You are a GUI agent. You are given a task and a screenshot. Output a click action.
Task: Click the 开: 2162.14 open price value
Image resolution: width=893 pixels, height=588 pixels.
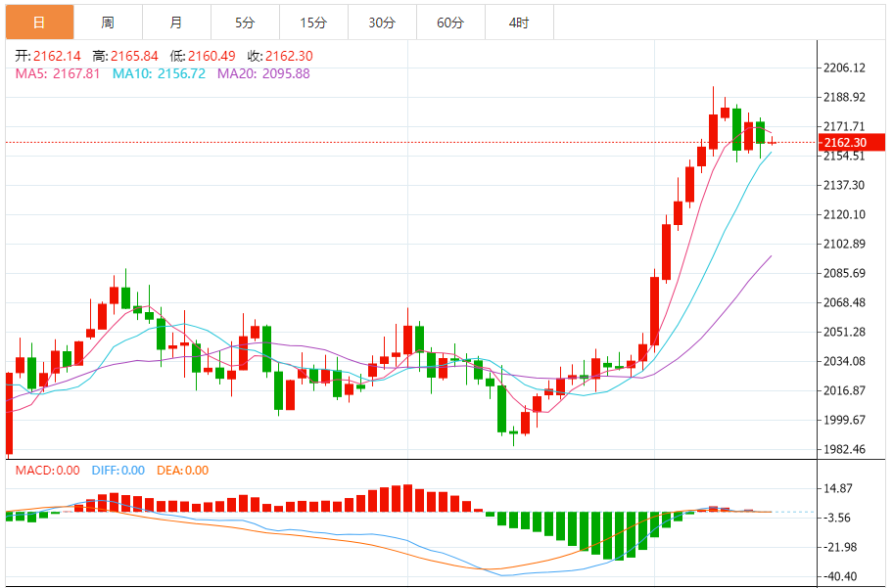[48, 56]
